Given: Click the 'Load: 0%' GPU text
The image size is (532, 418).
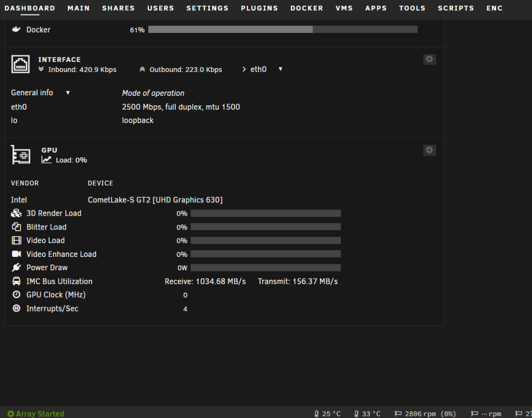Looking at the screenshot, I should [72, 160].
